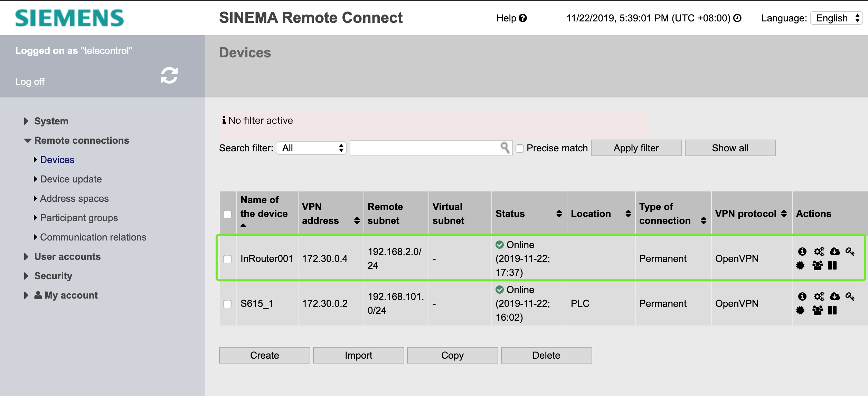This screenshot has height=396, width=868.
Task: Open device info icon for InRouter001
Action: pos(802,252)
